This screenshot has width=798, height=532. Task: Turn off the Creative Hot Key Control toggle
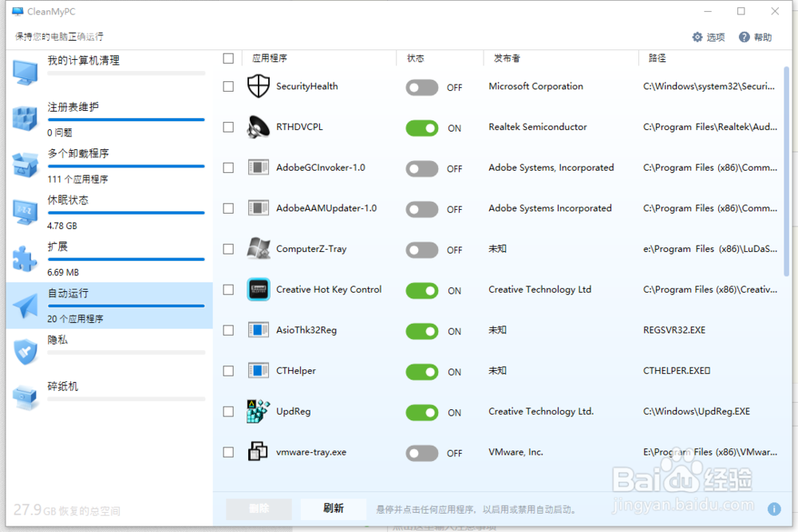tap(421, 291)
